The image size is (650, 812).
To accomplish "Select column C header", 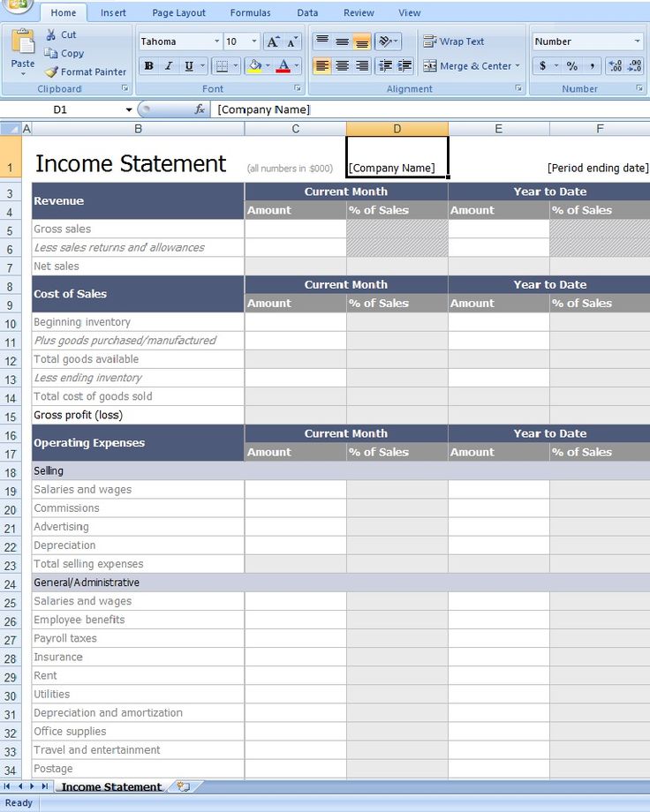I will click(x=296, y=129).
